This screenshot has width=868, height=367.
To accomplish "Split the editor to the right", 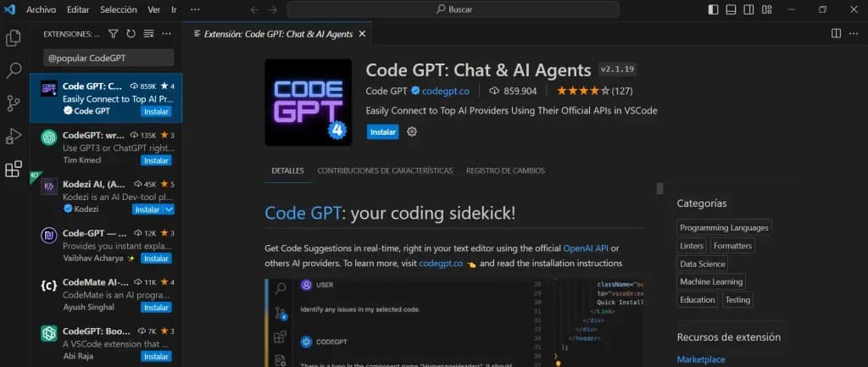I will click(x=836, y=34).
